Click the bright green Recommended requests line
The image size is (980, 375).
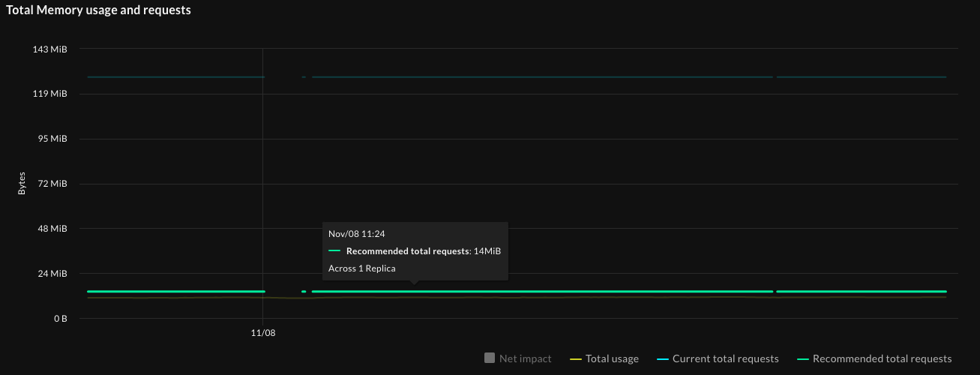[x=600, y=291]
